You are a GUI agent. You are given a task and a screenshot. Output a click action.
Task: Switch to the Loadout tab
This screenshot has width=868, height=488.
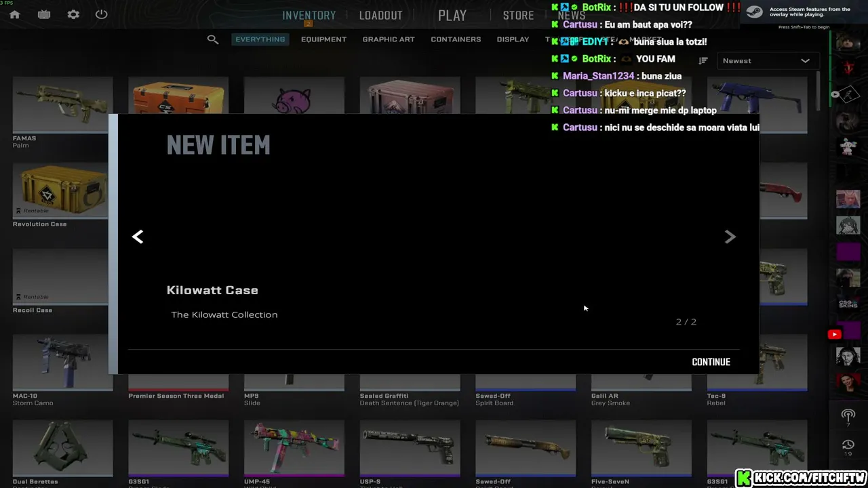pyautogui.click(x=380, y=15)
